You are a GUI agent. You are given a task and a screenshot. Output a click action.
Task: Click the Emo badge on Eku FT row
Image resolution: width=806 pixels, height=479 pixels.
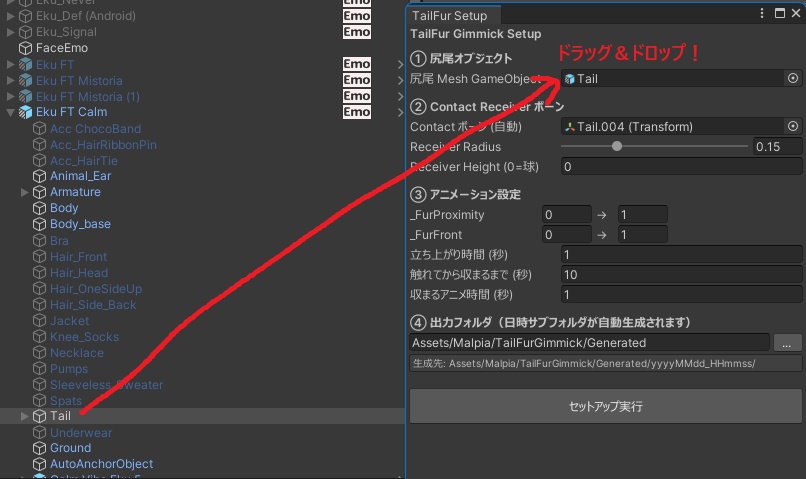[x=357, y=64]
